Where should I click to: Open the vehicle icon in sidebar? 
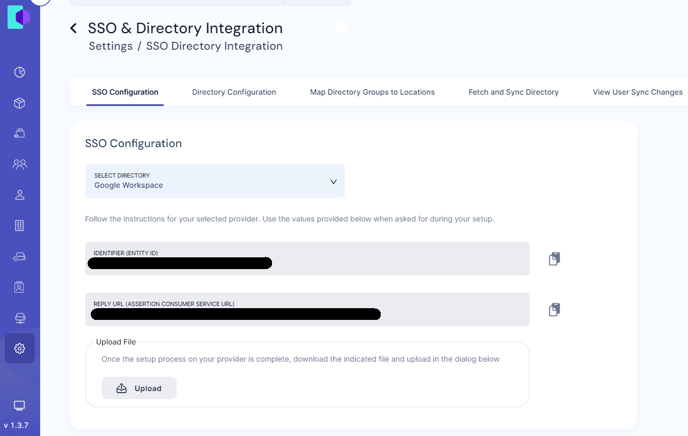(x=20, y=257)
